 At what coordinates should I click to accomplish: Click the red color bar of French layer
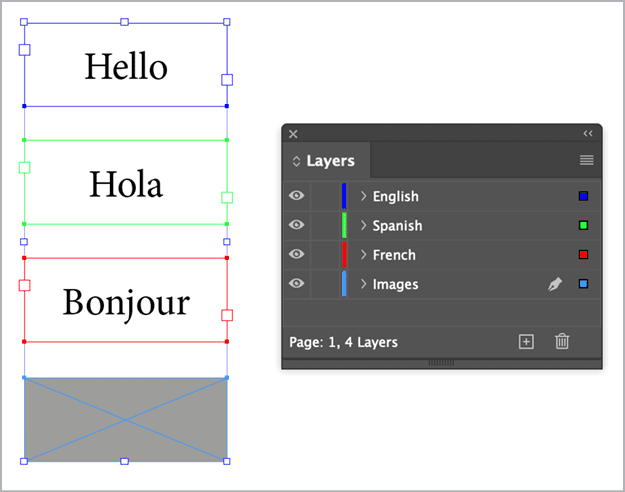pos(344,254)
